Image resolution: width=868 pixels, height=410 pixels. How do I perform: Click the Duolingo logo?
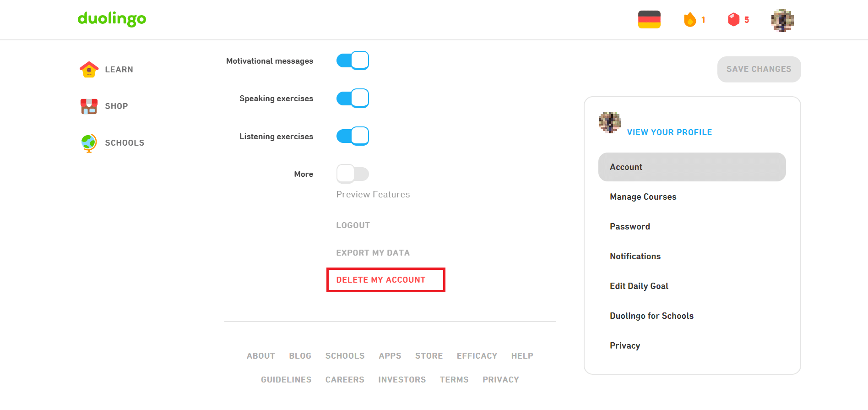(x=112, y=19)
